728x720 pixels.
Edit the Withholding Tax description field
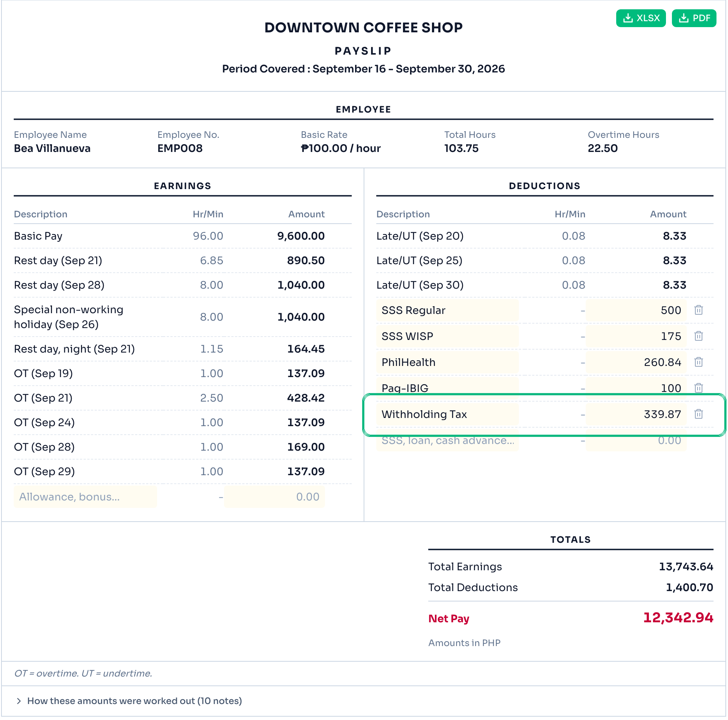[447, 414]
